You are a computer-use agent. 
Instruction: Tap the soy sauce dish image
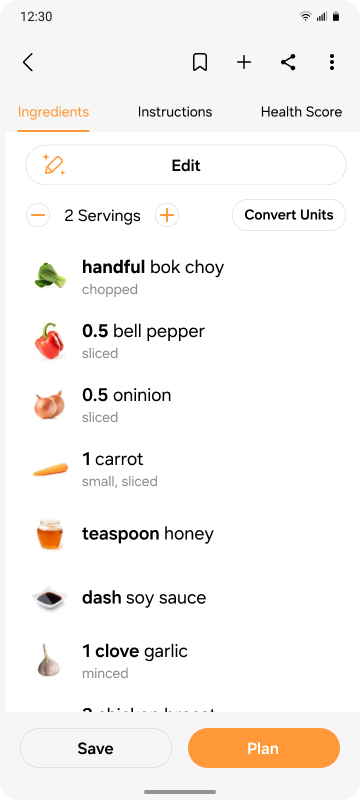tap(49, 598)
